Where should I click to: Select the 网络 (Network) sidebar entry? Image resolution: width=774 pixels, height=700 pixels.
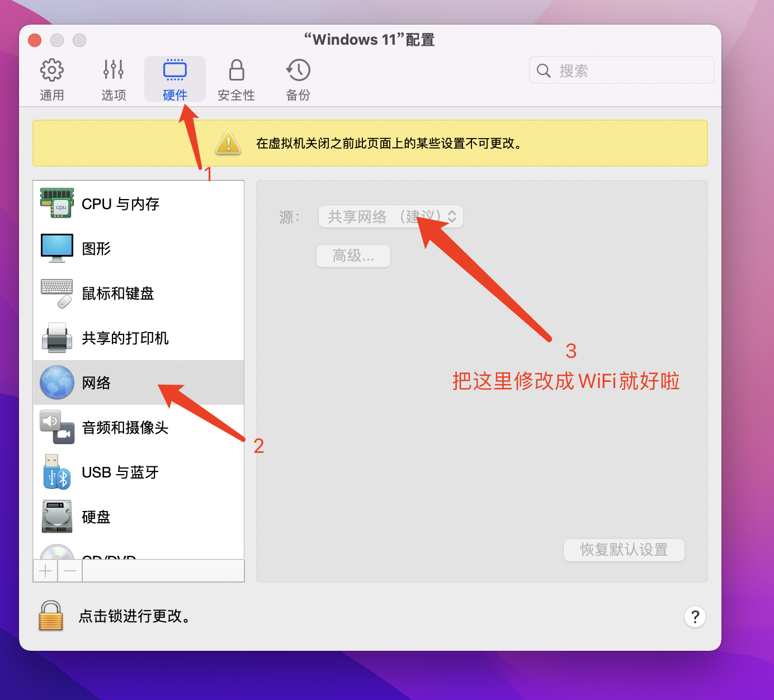[x=96, y=382]
